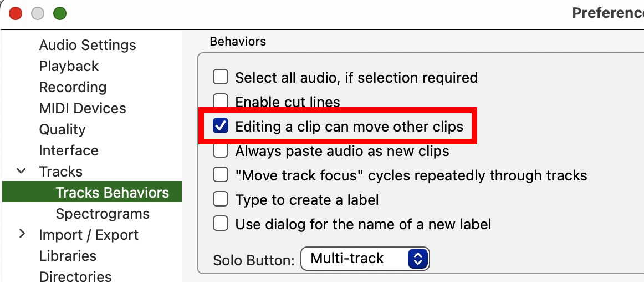Image resolution: width=644 pixels, height=282 pixels.
Task: Select Libraries in the preferences list
Action: point(68,256)
